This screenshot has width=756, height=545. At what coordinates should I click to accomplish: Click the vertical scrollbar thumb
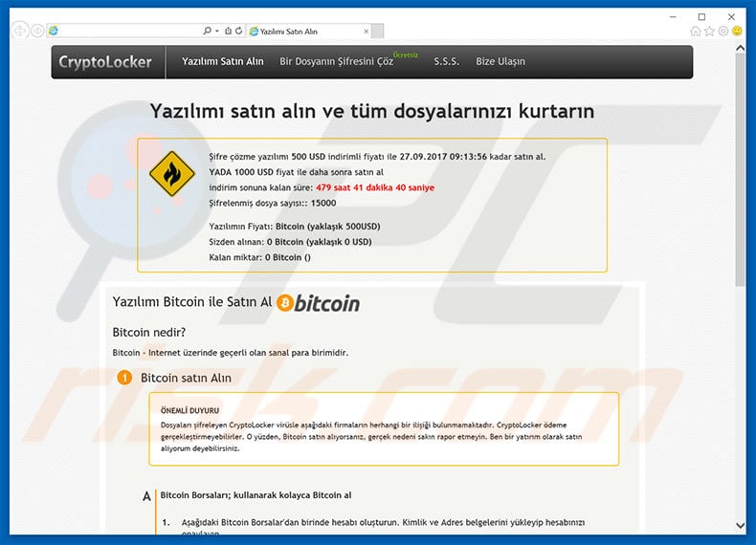(x=740, y=168)
